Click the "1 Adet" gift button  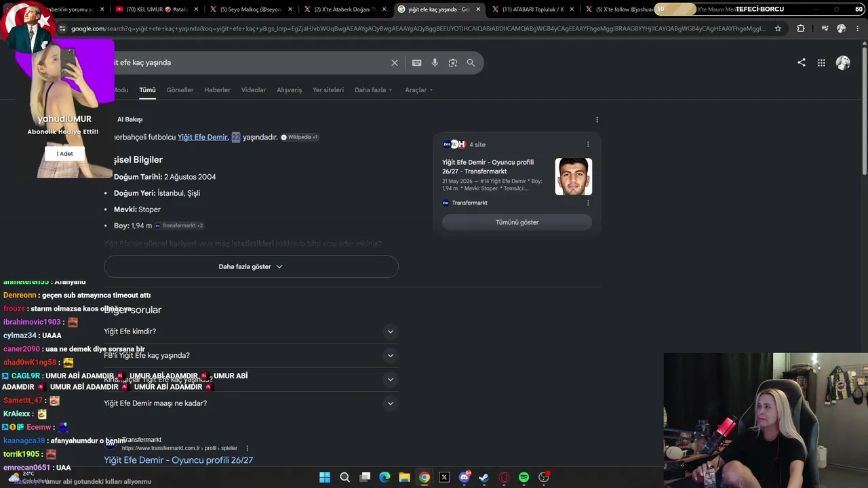64,154
